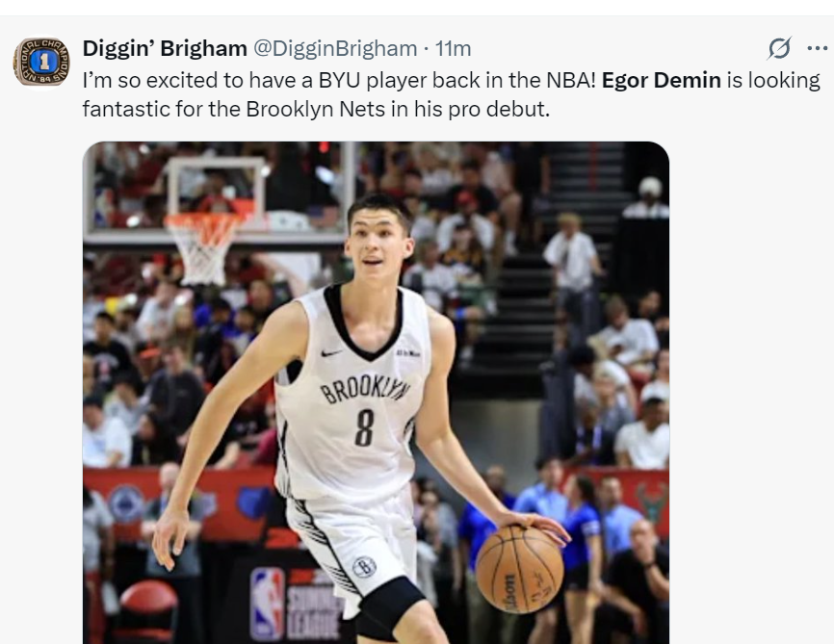Open the @DigginBrigham handle link
The width and height of the screenshot is (834, 644).
[335, 48]
